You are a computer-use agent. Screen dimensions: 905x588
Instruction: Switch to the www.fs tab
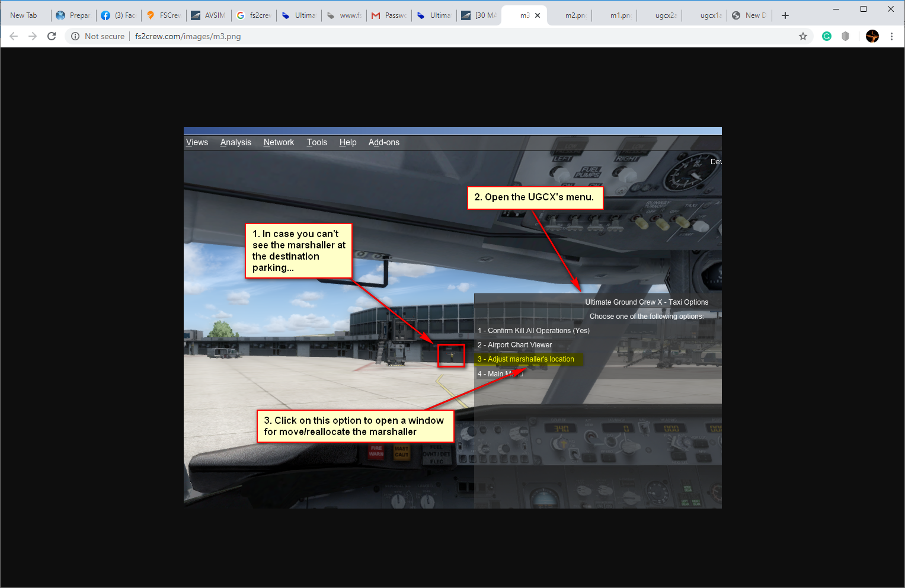(344, 15)
